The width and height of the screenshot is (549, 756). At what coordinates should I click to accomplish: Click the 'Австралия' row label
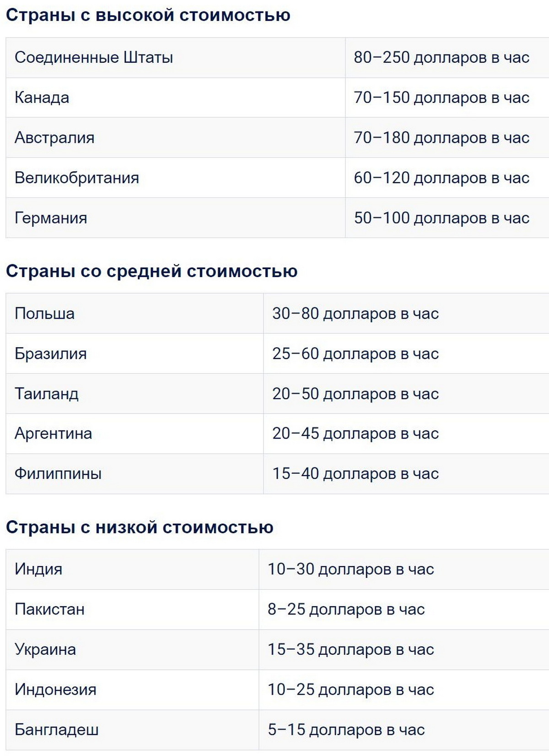[54, 138]
